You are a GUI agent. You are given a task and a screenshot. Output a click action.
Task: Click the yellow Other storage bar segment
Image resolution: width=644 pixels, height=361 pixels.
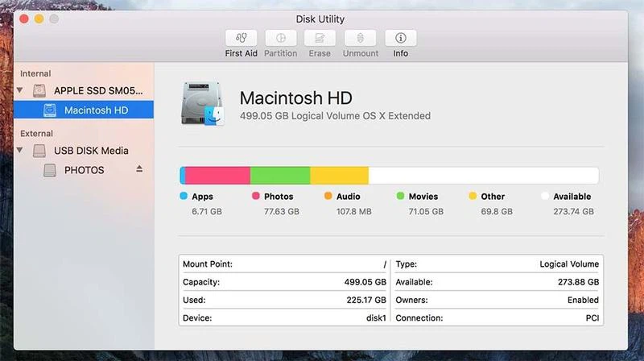[x=339, y=176]
